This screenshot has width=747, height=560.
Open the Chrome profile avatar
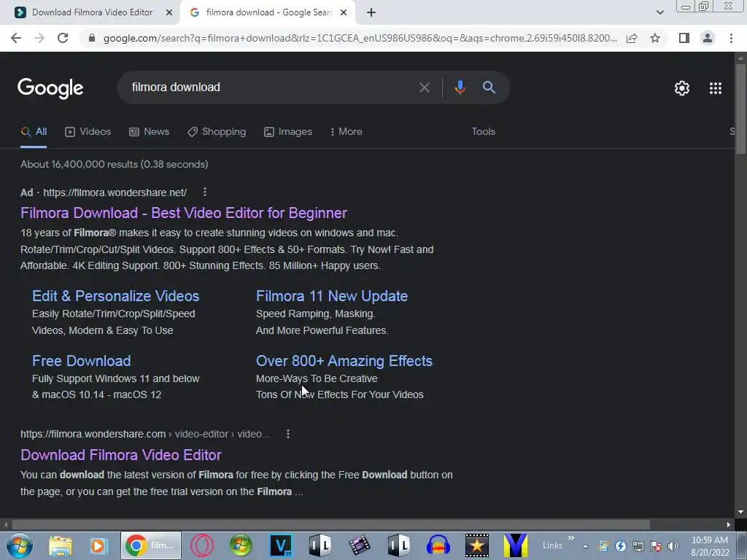708,38
